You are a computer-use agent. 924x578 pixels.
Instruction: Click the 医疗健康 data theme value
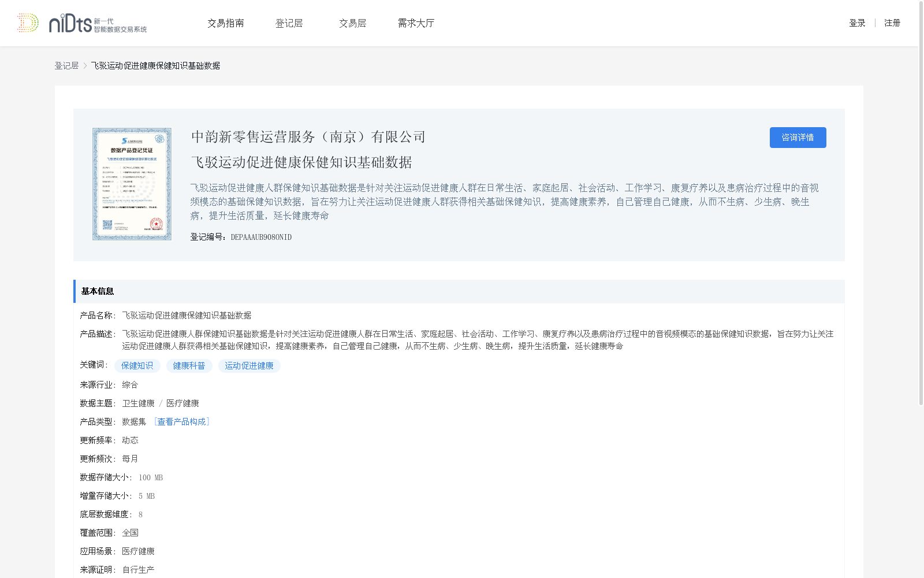pos(182,403)
